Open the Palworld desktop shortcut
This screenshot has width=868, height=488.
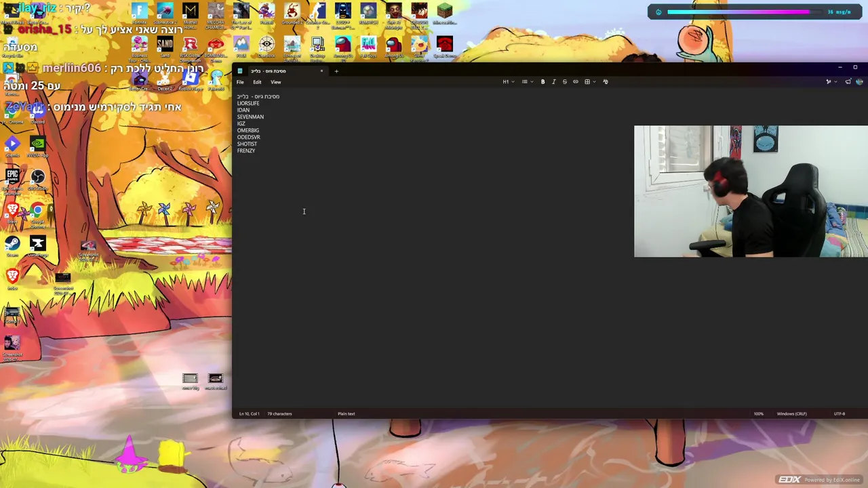click(x=216, y=81)
